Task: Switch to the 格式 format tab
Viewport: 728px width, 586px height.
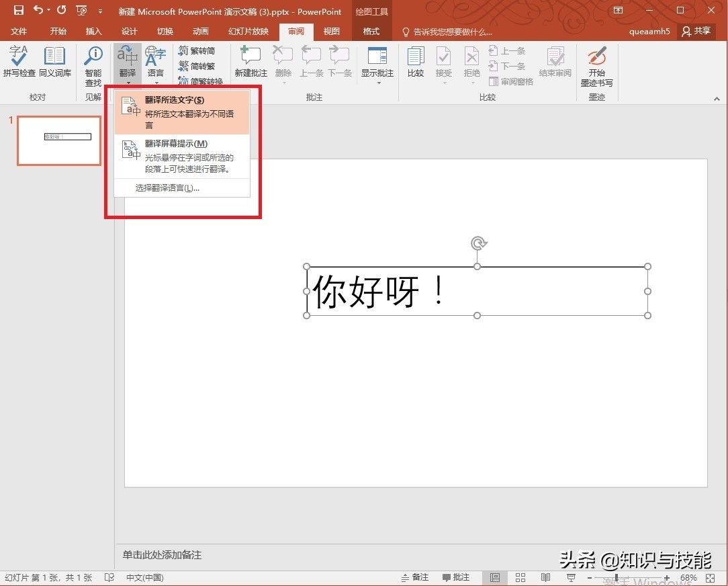Action: tap(371, 31)
